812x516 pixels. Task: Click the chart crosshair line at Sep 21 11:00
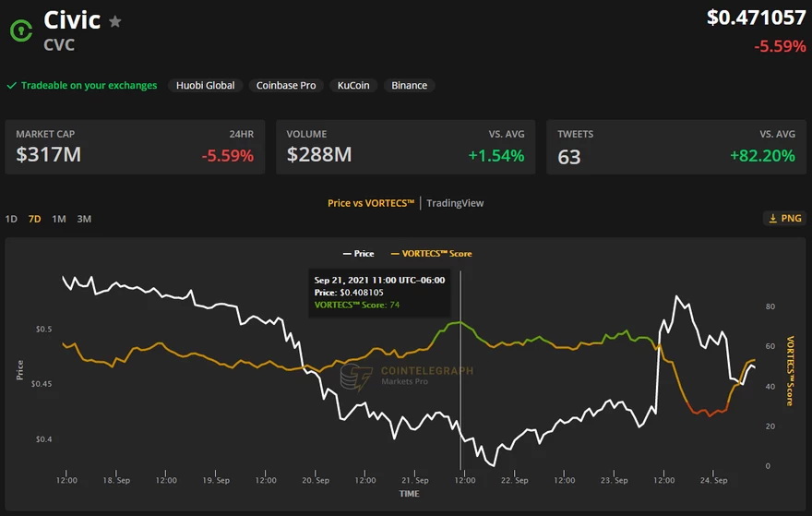click(460, 370)
